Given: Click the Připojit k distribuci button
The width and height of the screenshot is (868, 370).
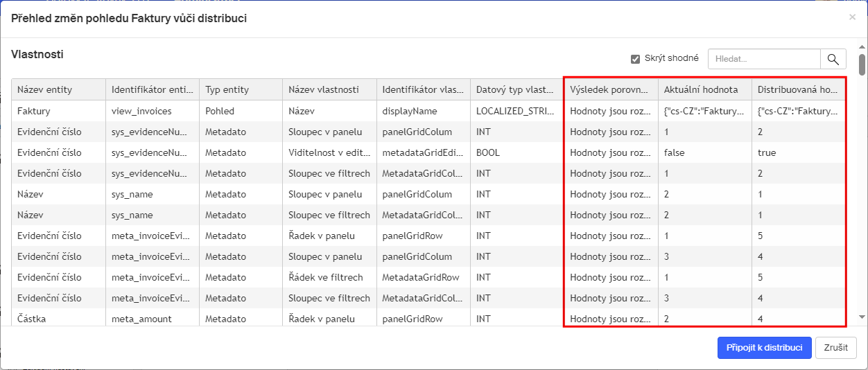Looking at the screenshot, I should pyautogui.click(x=764, y=348).
